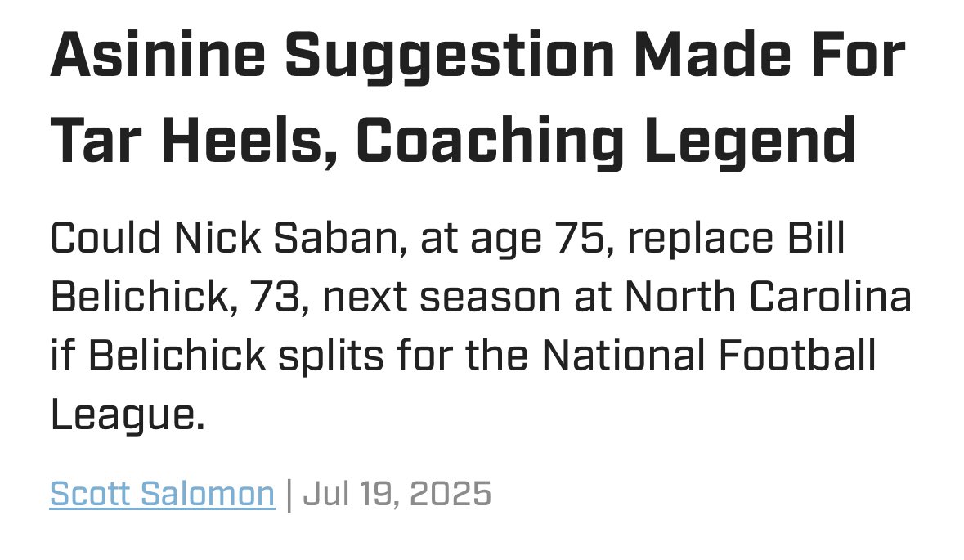Click the Jul 19, 2025 publish date
The height and width of the screenshot is (560, 964).
(397, 494)
